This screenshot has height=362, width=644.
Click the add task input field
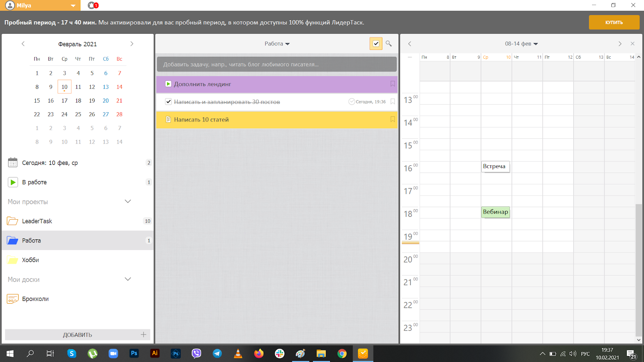277,64
